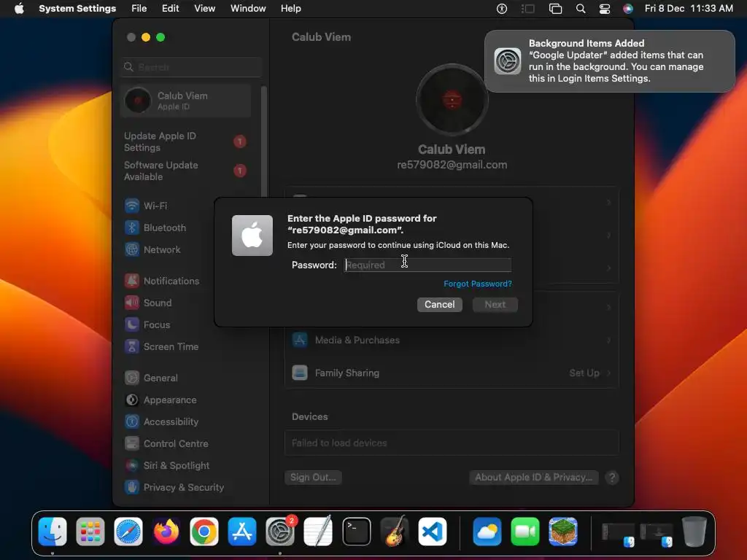Open the General gear icon
747x560 pixels.
132,378
